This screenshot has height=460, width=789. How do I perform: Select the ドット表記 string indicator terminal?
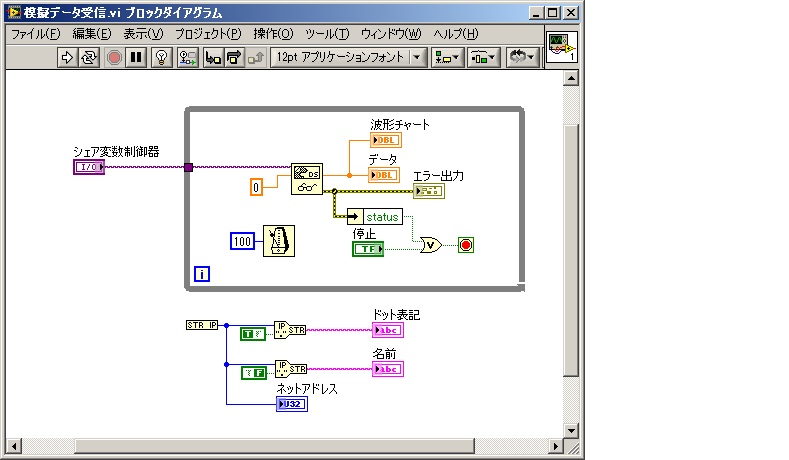point(388,330)
